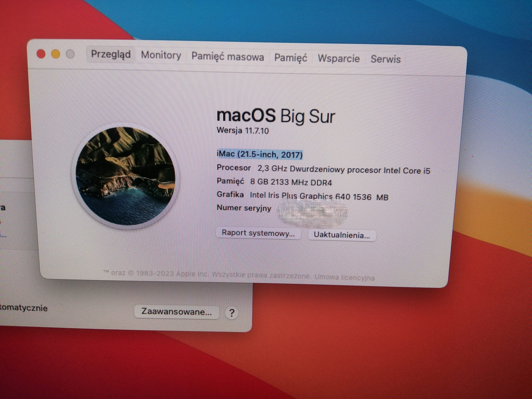Click the greyed-out zoom window button
Viewport: 532px width, 399px height.
click(x=70, y=54)
